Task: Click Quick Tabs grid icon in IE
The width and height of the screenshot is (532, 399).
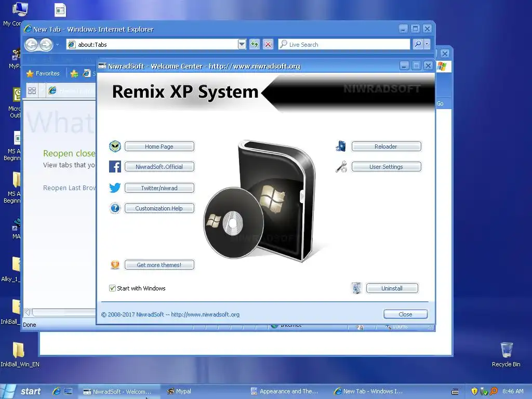Action: coord(32,90)
